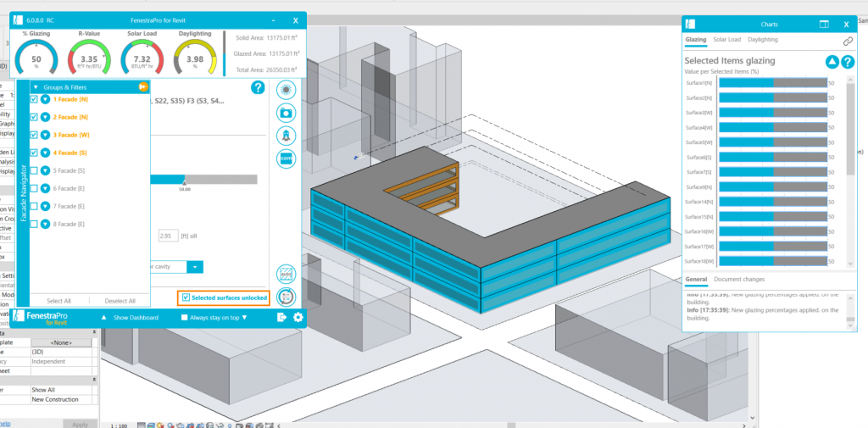Click Select All in Facade Navigator
Viewport: 868px width, 428px height.
pos(58,301)
